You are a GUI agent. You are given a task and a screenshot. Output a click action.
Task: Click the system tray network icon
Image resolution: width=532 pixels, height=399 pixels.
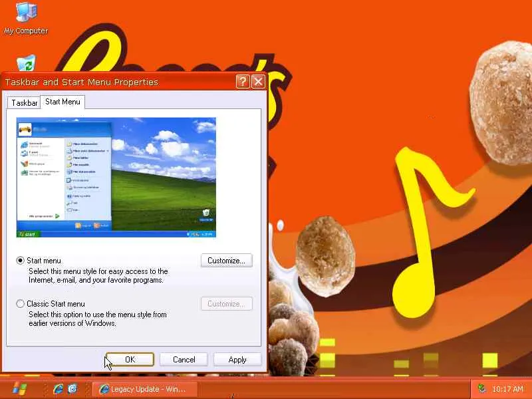click(x=481, y=388)
